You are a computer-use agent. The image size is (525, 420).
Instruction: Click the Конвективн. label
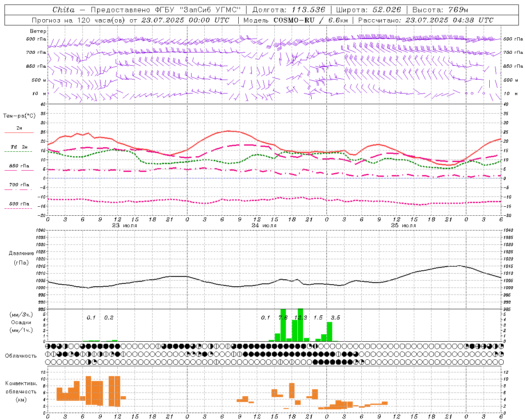tap(21, 383)
